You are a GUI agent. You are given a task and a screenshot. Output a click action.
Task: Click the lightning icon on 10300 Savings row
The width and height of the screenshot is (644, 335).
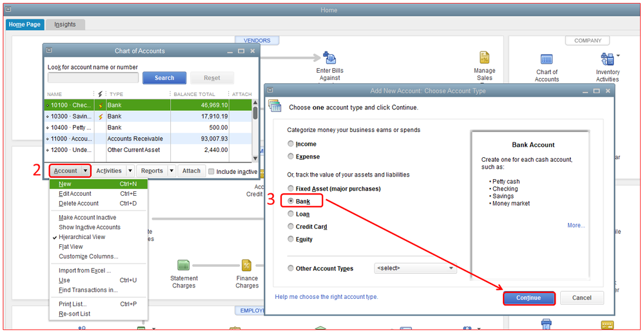100,117
